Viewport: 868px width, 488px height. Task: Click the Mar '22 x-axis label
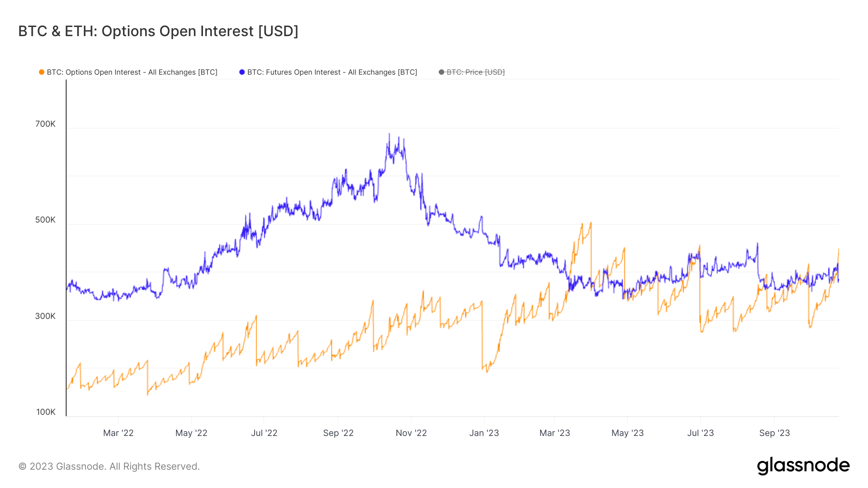(x=118, y=433)
